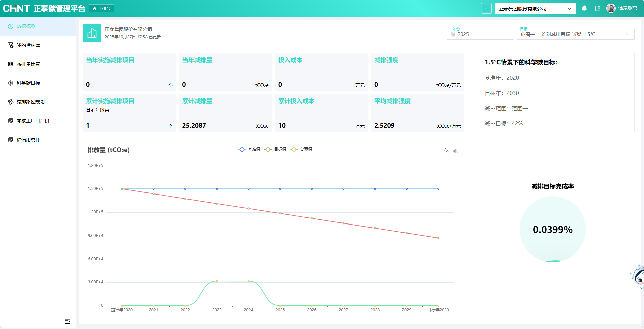This screenshot has height=329, width=644.
Task: Click the 科学碳目标 target sidebar icon
Action: coord(11,83)
